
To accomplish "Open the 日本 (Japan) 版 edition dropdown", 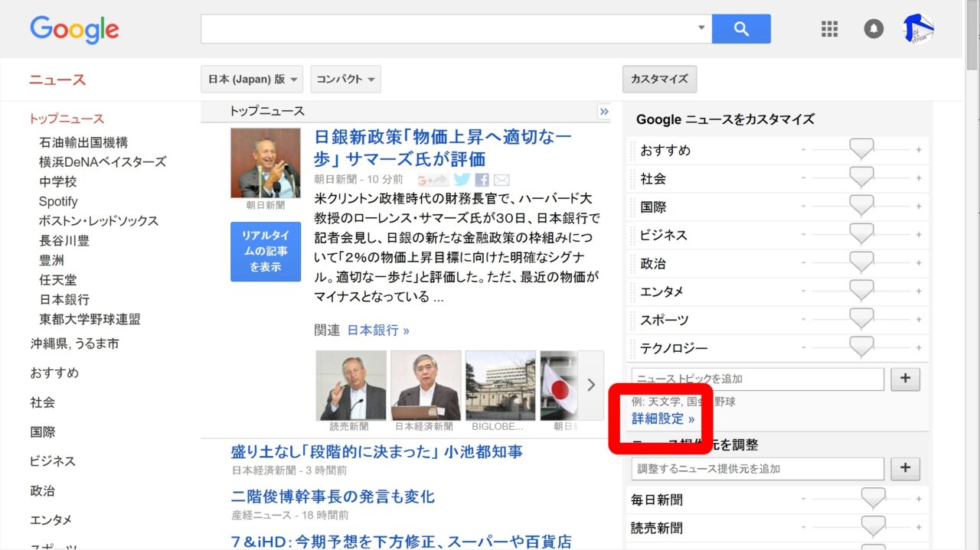I will pyautogui.click(x=252, y=79).
